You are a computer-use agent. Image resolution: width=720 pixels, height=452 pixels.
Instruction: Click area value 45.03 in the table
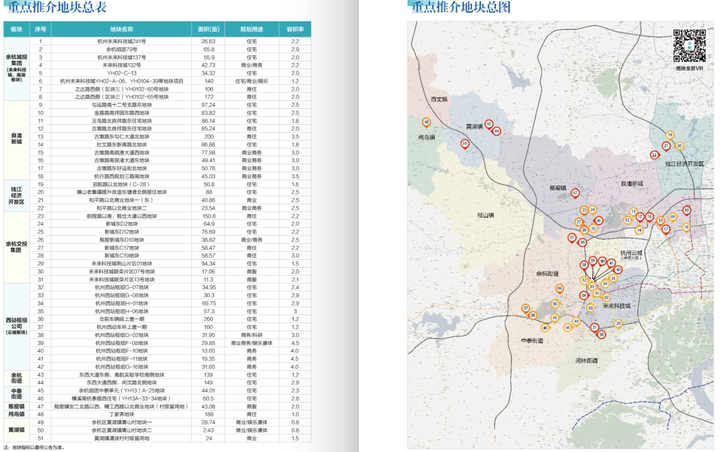[x=208, y=176]
